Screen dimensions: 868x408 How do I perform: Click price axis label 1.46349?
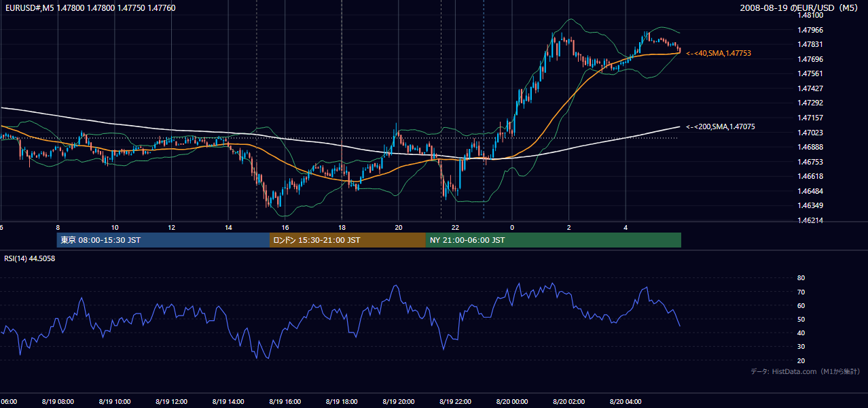pos(810,205)
